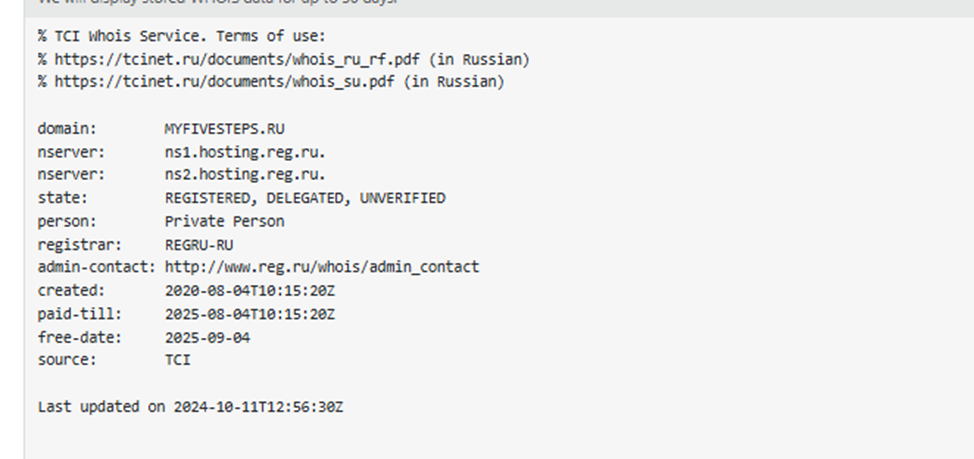Click the domain field label
The width and height of the screenshot is (974, 459).
click(68, 129)
